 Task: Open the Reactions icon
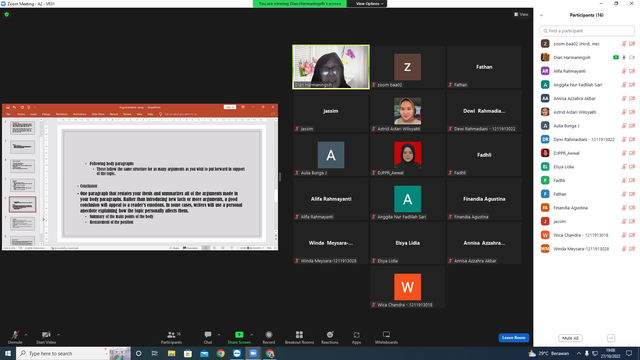330,335
